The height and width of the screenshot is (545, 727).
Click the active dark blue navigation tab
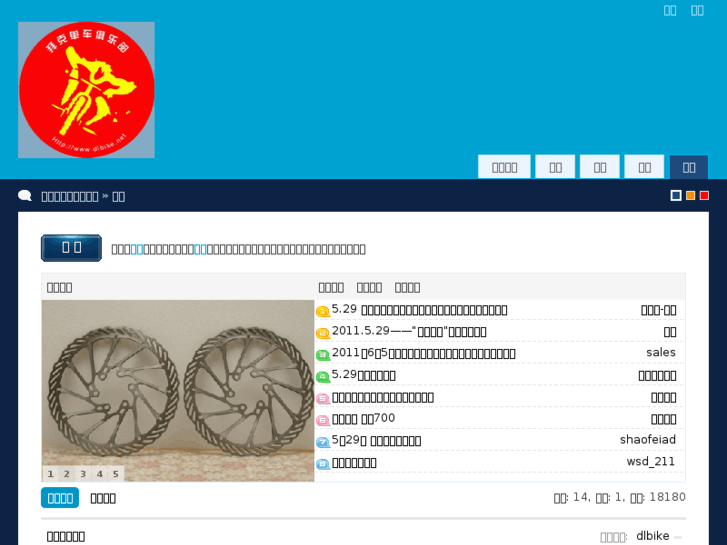click(x=689, y=167)
